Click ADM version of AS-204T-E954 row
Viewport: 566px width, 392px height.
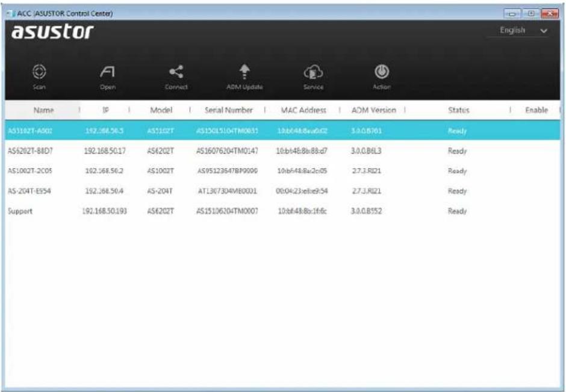pos(366,191)
